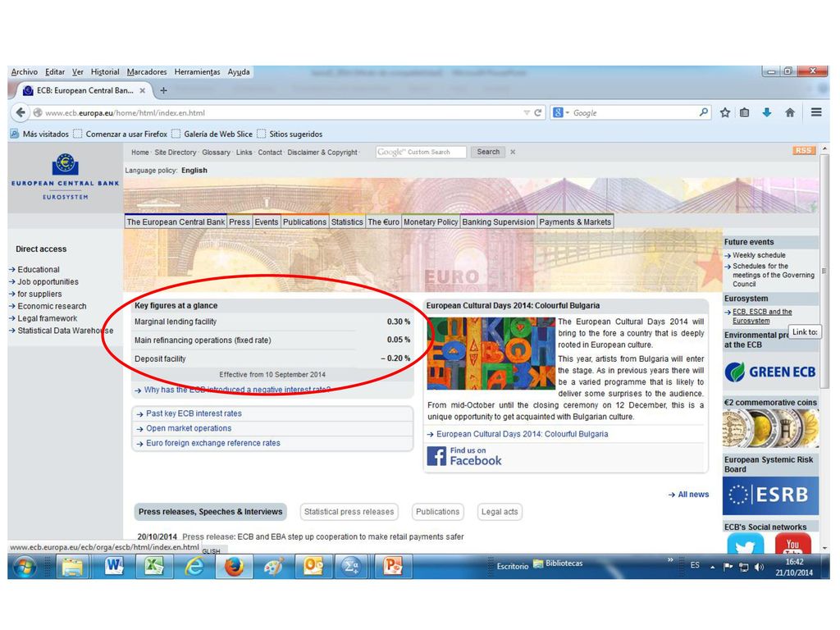The image size is (840, 630).
Task: Open the Firefox hamburger menu
Action: (x=816, y=112)
